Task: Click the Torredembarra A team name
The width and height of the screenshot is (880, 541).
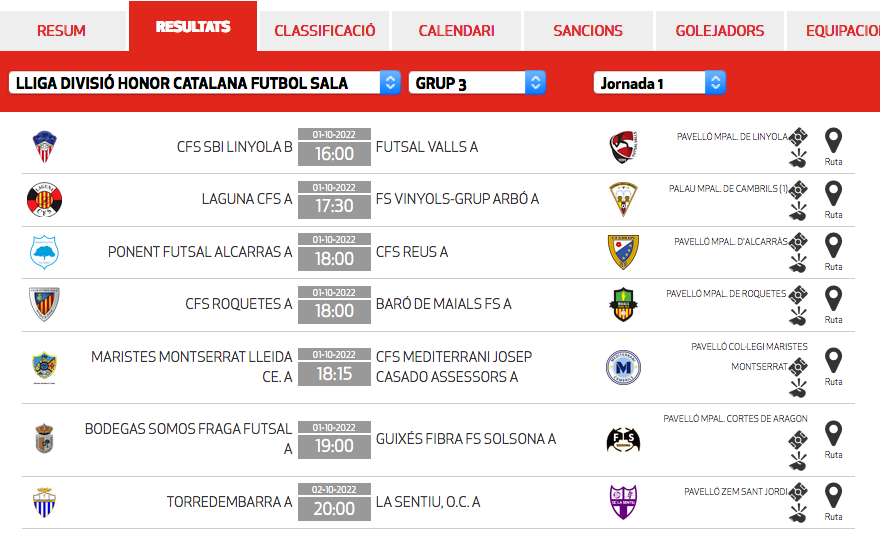Action: [x=230, y=502]
